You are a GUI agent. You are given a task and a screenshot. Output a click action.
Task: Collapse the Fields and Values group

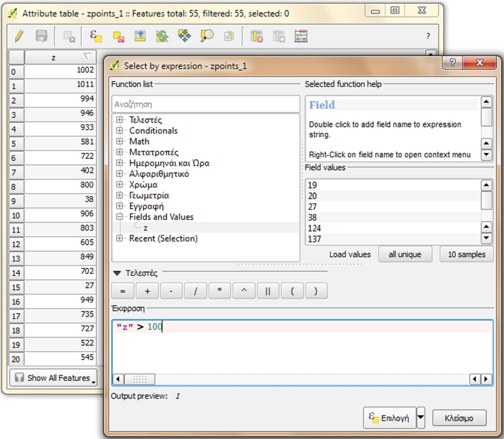[119, 217]
